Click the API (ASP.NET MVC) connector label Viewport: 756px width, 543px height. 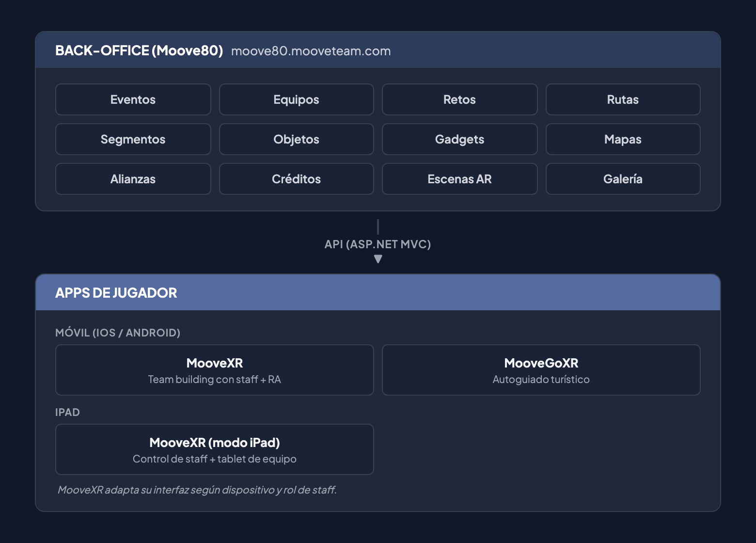pos(378,244)
